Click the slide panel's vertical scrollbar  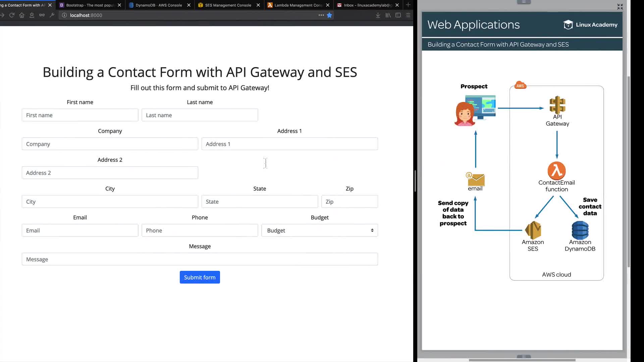point(629,171)
